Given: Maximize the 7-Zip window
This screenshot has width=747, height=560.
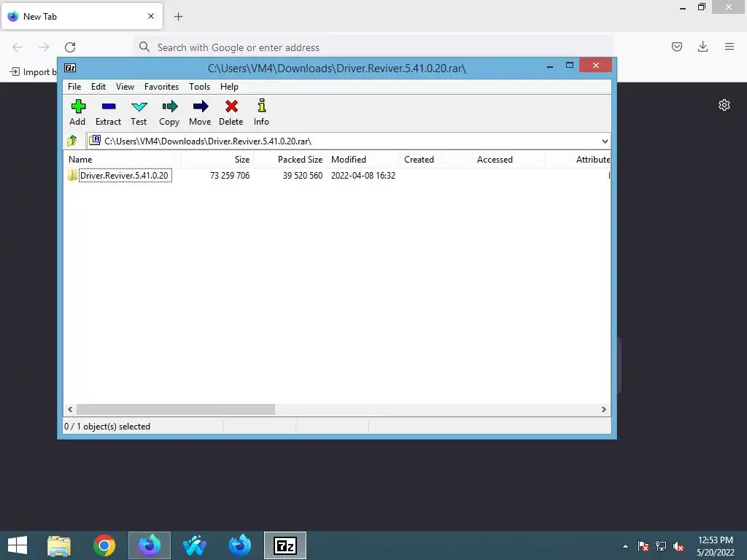Looking at the screenshot, I should pos(570,65).
